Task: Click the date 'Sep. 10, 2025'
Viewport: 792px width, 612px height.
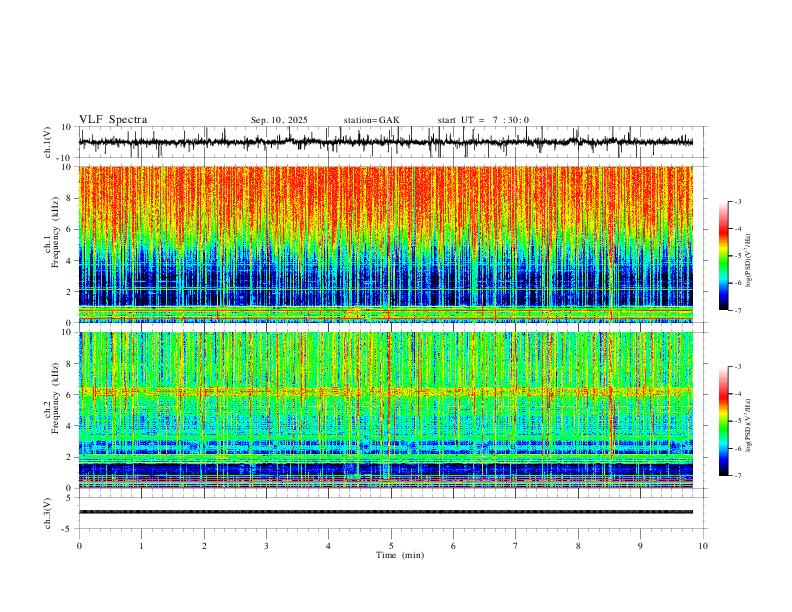Action: (279, 120)
